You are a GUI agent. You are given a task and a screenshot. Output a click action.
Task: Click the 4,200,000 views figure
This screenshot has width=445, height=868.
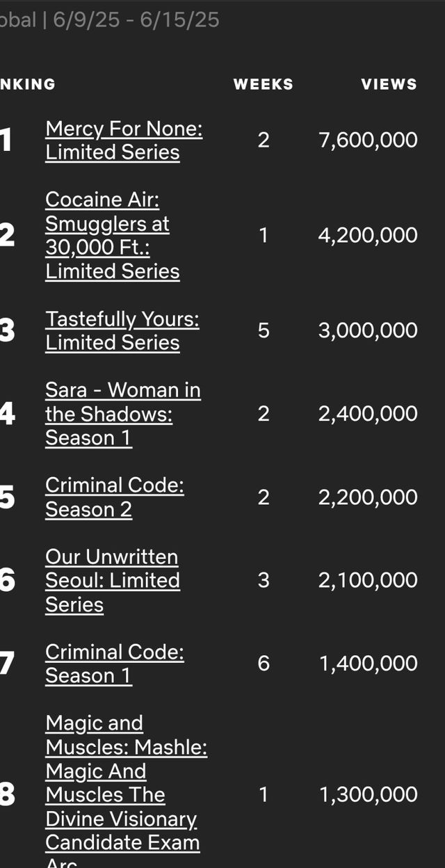[368, 235]
